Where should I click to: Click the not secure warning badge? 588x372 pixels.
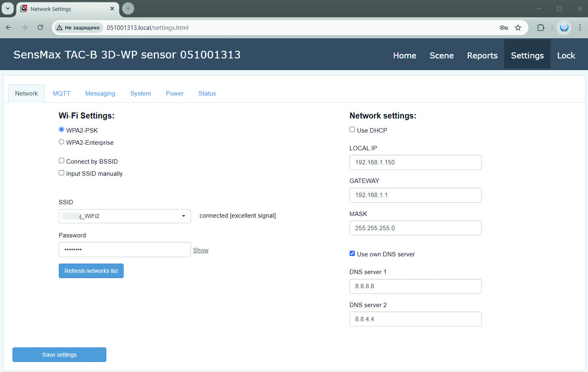click(x=78, y=27)
